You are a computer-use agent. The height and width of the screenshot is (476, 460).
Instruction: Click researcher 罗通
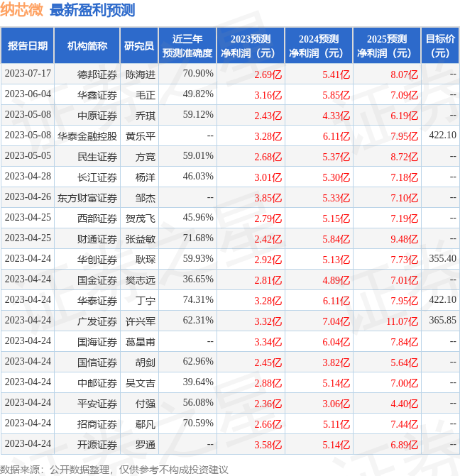point(146,445)
